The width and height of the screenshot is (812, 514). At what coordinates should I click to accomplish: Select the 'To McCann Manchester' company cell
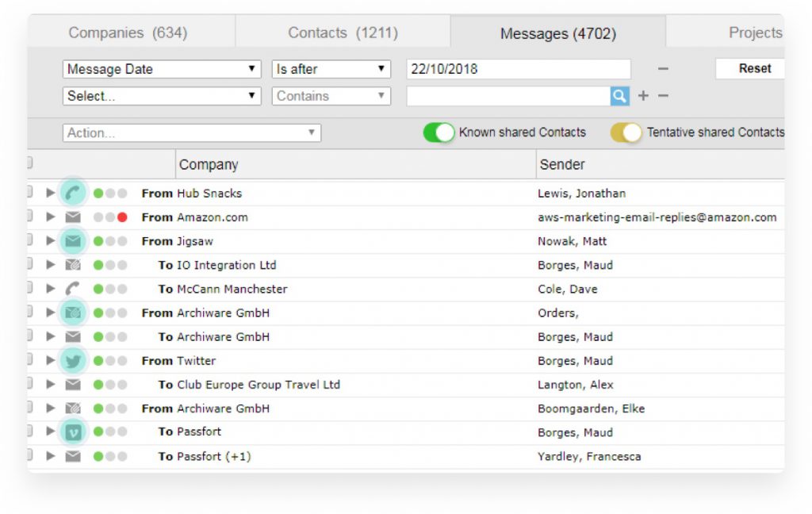pos(223,289)
